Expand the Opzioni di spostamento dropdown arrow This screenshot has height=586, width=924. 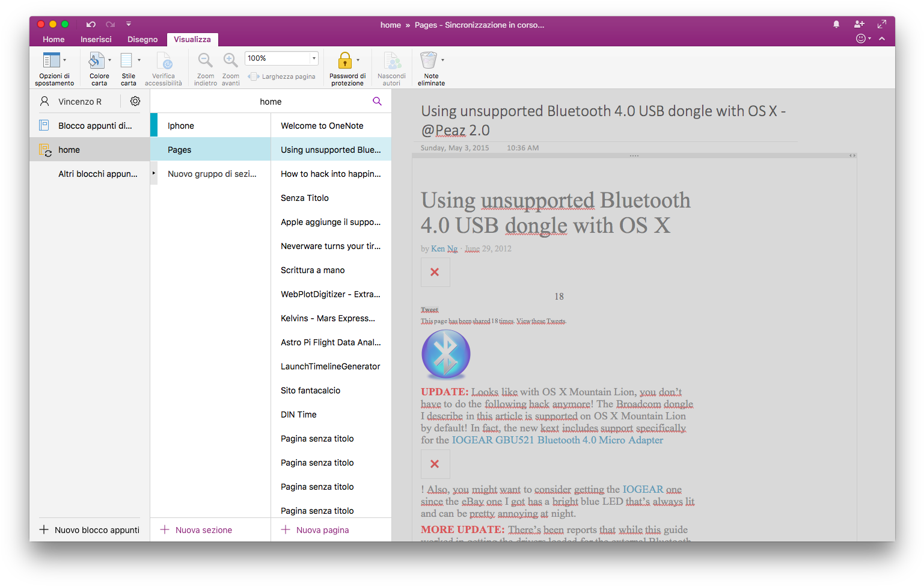[x=65, y=60]
